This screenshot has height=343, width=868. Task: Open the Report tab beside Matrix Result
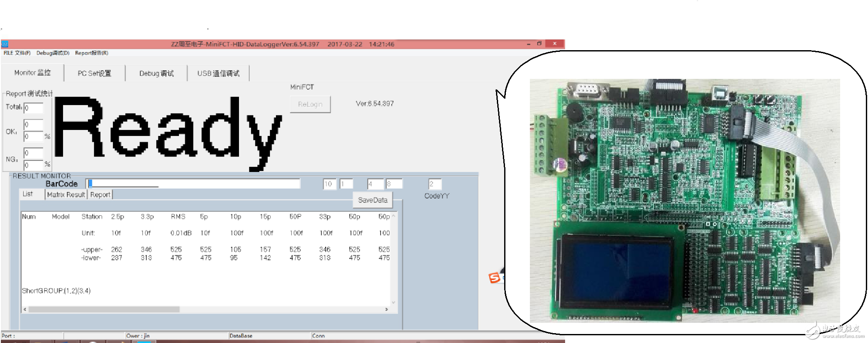point(100,195)
